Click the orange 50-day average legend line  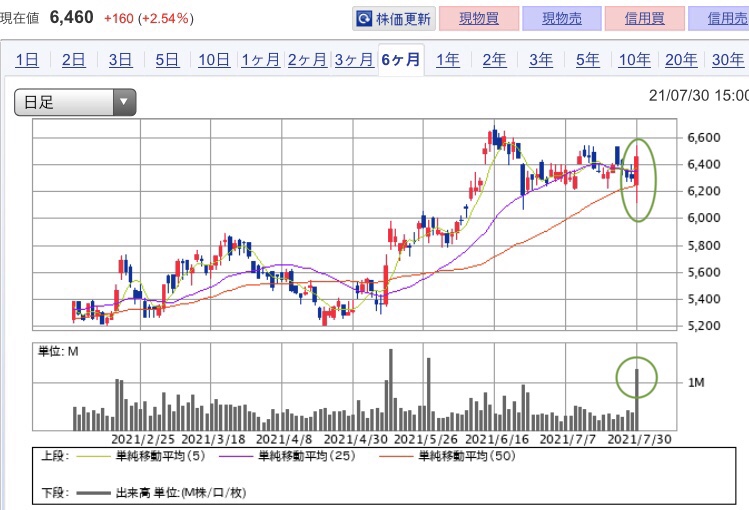coord(396,457)
